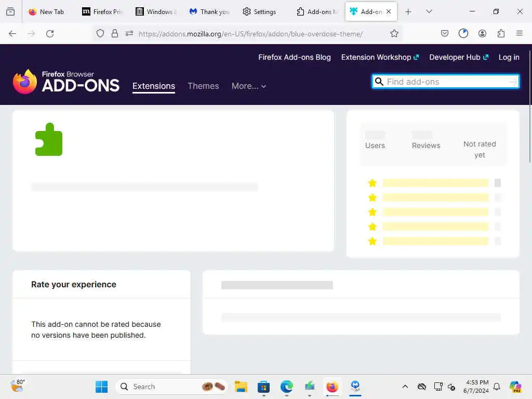Image resolution: width=532 pixels, height=399 pixels.
Task: Click the URL address bar
Action: tap(250, 34)
